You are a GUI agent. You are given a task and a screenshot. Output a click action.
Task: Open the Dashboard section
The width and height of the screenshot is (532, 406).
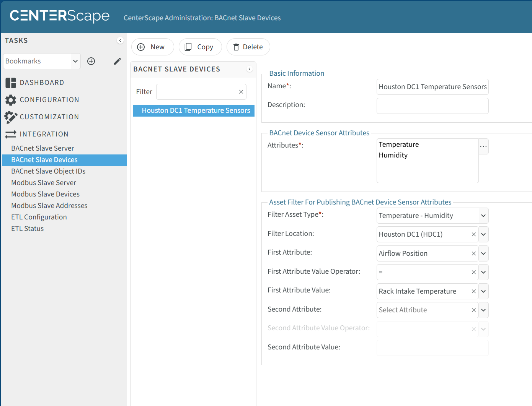[42, 83]
